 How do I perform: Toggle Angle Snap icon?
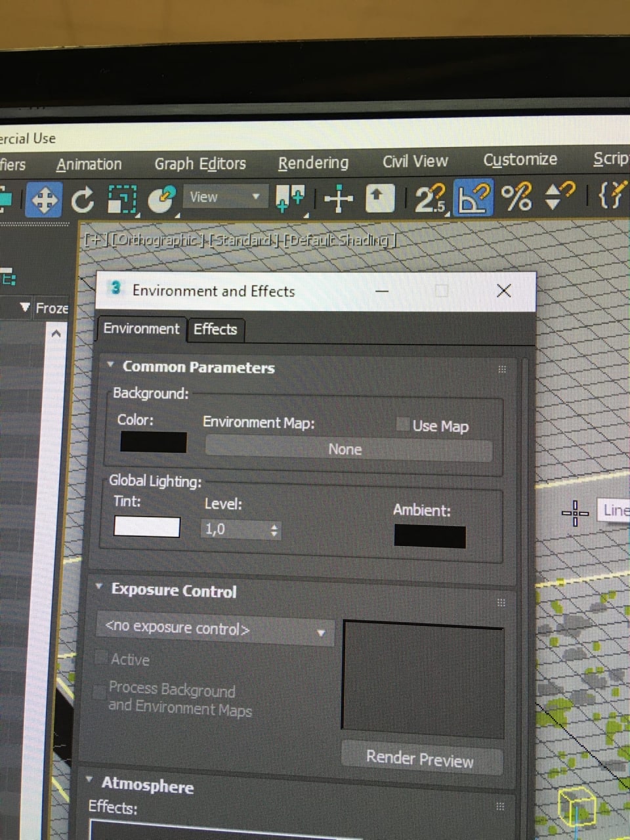pos(474,197)
